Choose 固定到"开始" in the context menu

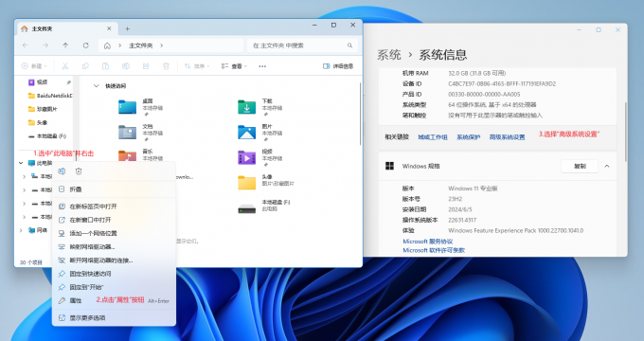click(114, 287)
